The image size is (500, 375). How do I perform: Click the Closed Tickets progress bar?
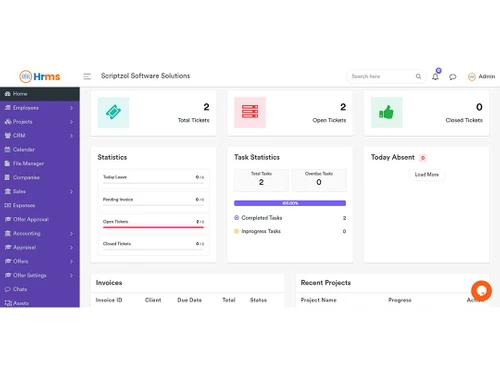(x=153, y=249)
